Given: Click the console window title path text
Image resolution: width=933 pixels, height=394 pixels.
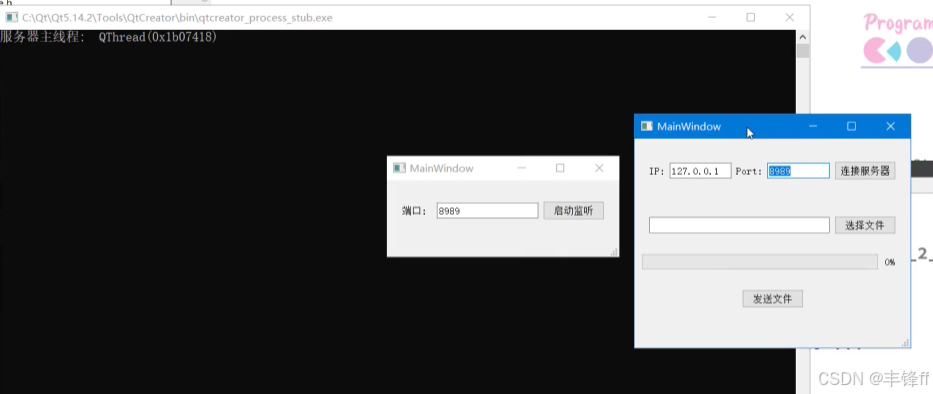Looking at the screenshot, I should pos(177,17).
